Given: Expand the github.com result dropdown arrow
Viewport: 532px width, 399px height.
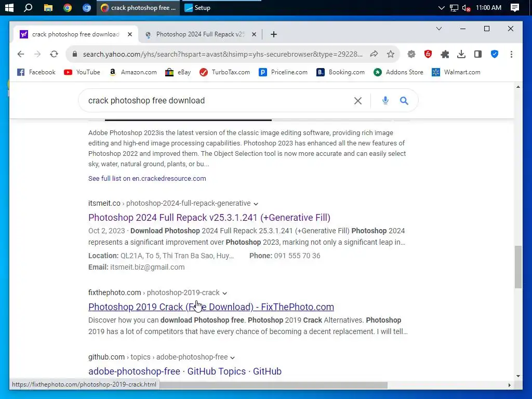Looking at the screenshot, I should (232, 357).
